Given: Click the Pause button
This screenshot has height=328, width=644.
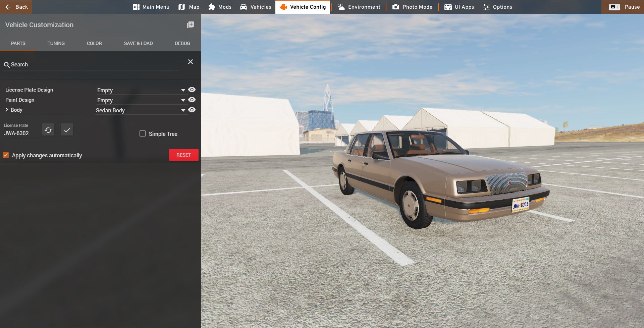Looking at the screenshot, I should point(623,7).
